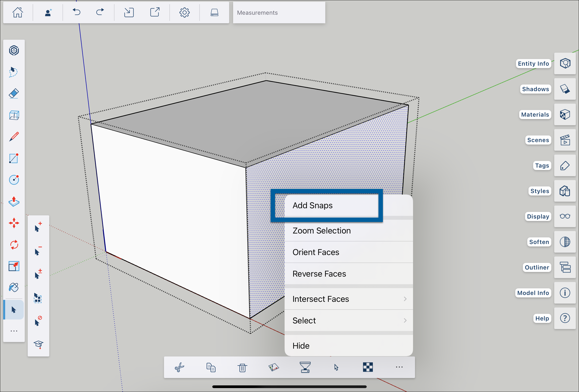This screenshot has width=579, height=392.
Task: Choose Reverse Faces from the context menu
Action: point(319,273)
